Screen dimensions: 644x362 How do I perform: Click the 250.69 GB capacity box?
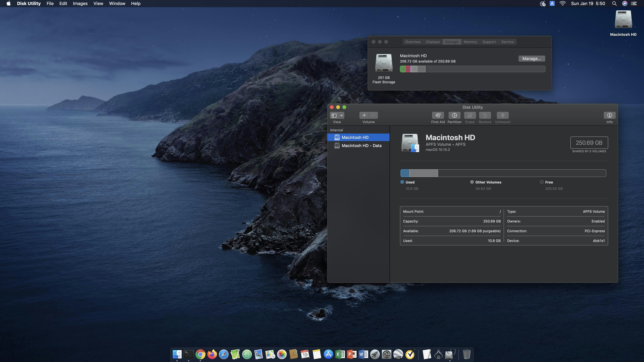point(589,143)
